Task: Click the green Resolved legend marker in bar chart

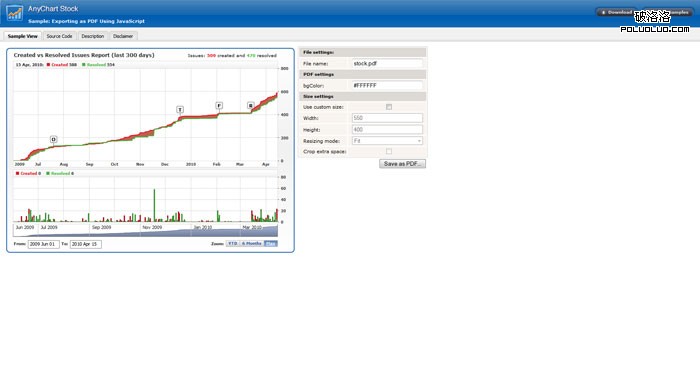Action: pos(48,173)
